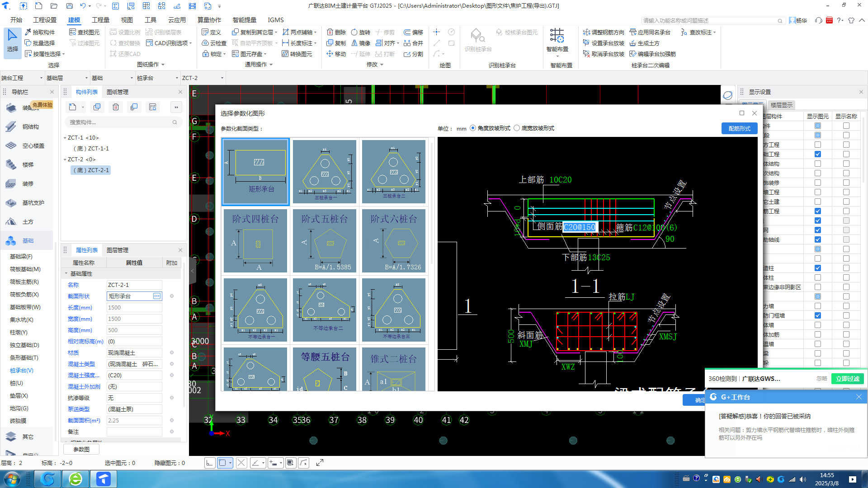Open the 工程量 ribbon tab
The width and height of the screenshot is (868, 488).
tap(100, 20)
